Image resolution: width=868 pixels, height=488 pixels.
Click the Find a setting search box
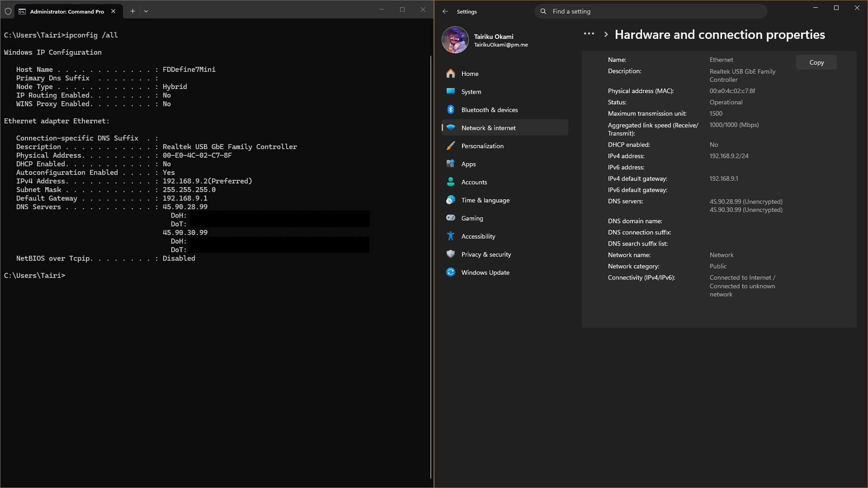651,11
